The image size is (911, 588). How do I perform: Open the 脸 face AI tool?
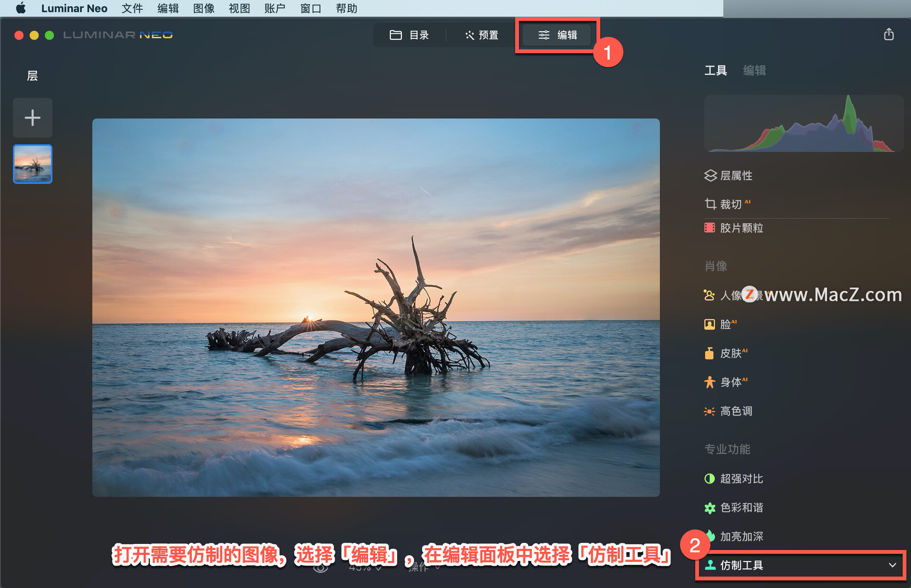click(x=720, y=324)
